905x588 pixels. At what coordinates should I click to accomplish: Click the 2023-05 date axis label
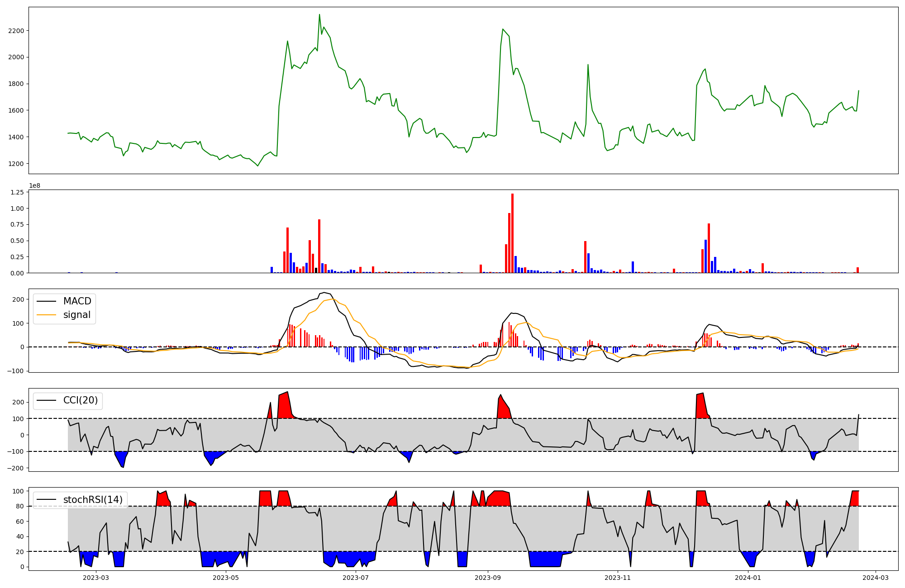click(225, 578)
